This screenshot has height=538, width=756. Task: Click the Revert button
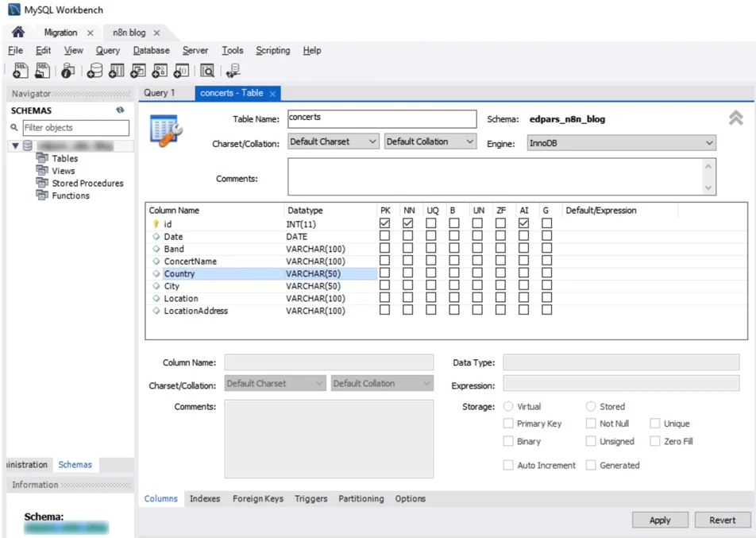tap(723, 521)
